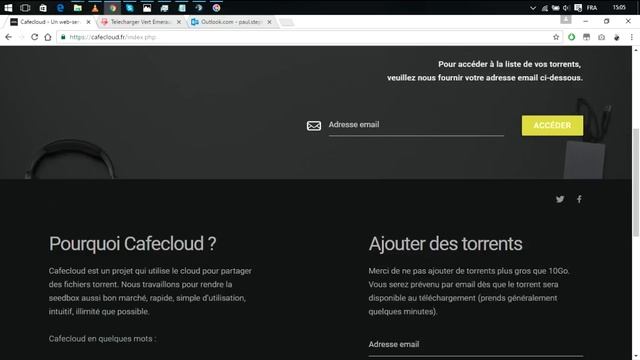Close the Outlook.com tab

pos(269,22)
